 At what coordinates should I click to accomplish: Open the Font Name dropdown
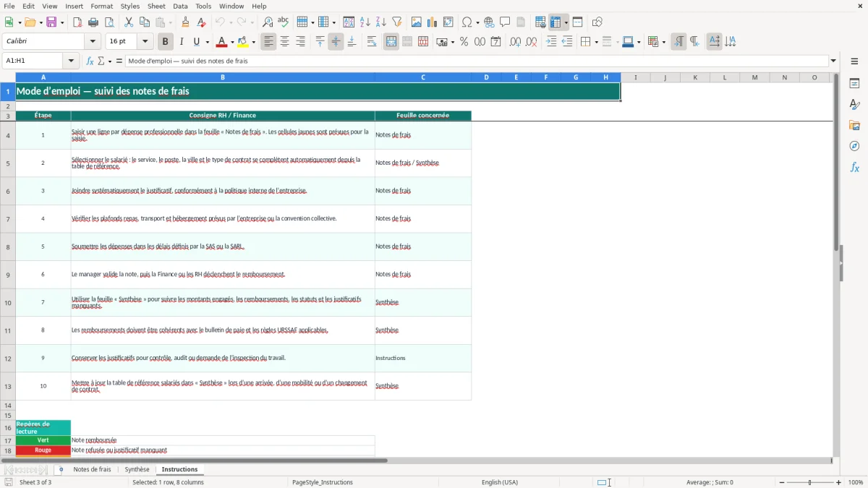(93, 42)
